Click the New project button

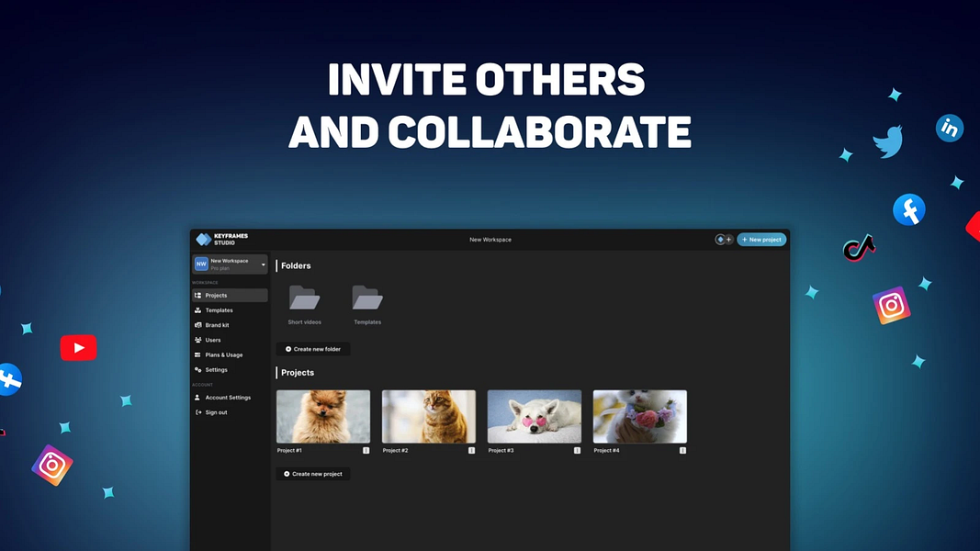[761, 240]
